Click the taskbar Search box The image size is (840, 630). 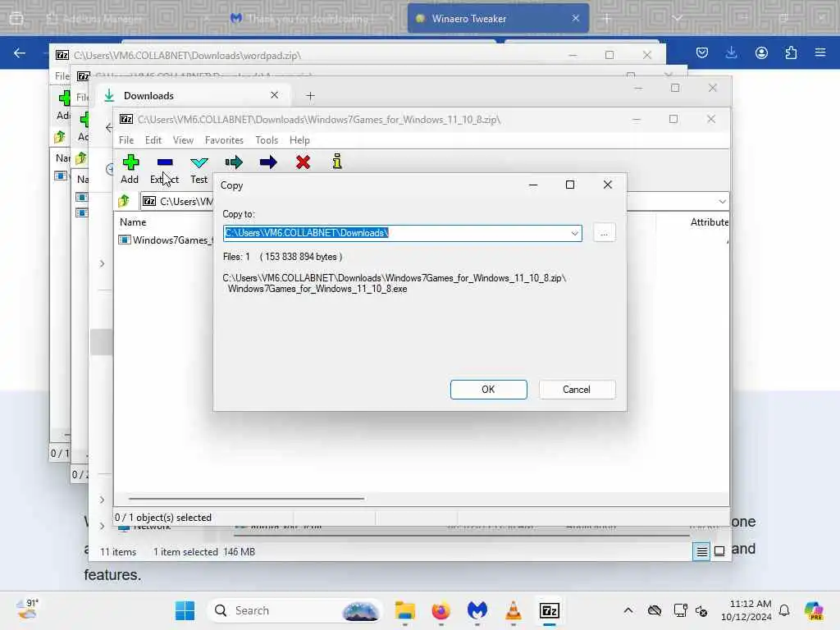pyautogui.click(x=295, y=610)
